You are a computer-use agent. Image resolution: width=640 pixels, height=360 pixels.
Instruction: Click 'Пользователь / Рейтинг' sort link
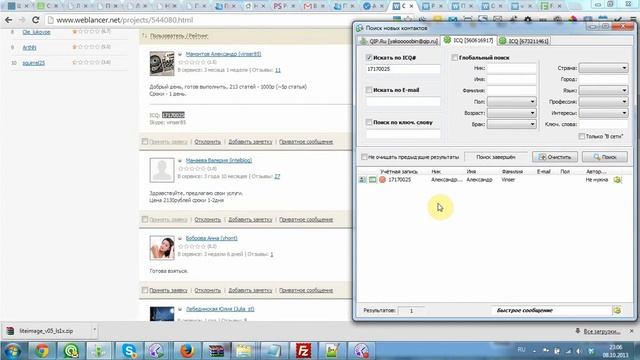point(179,36)
